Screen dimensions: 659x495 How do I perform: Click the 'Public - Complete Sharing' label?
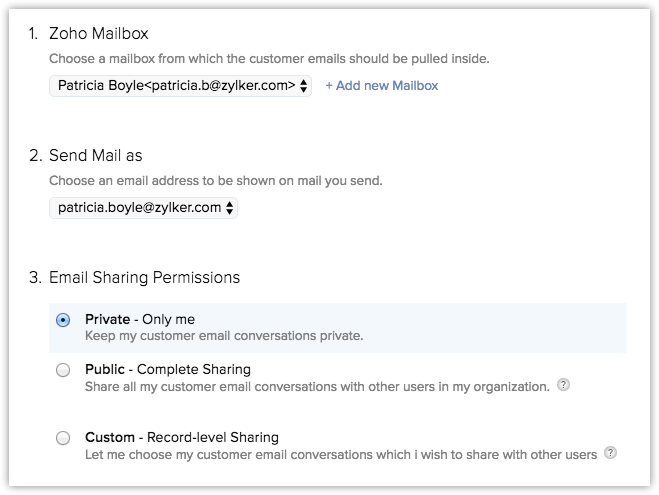[168, 369]
